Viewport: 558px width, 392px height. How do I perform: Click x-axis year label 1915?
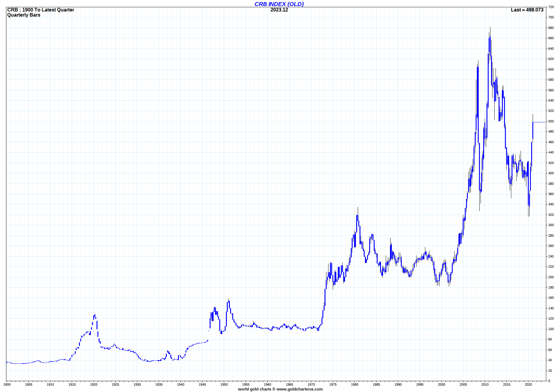coord(72,384)
